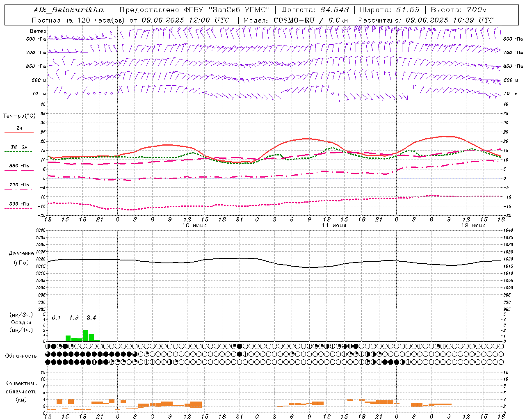Click the Тем-ра(°C) temperature panel label
The image size is (525, 420).
pos(19,116)
